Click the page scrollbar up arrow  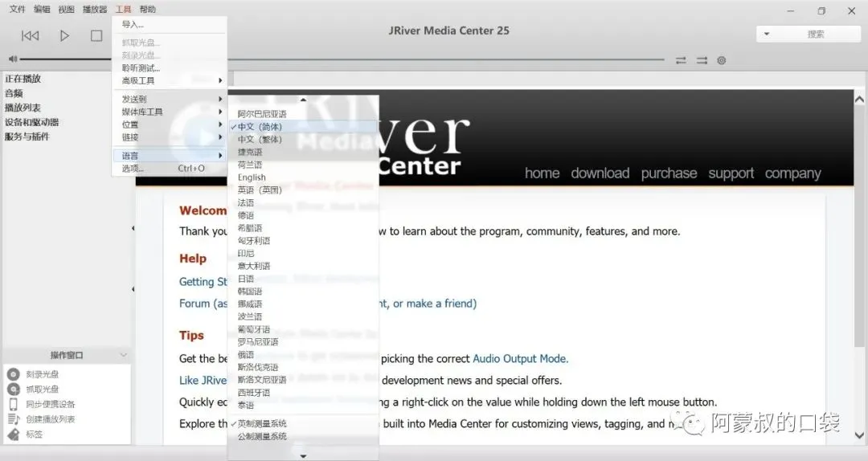pyautogui.click(x=859, y=100)
